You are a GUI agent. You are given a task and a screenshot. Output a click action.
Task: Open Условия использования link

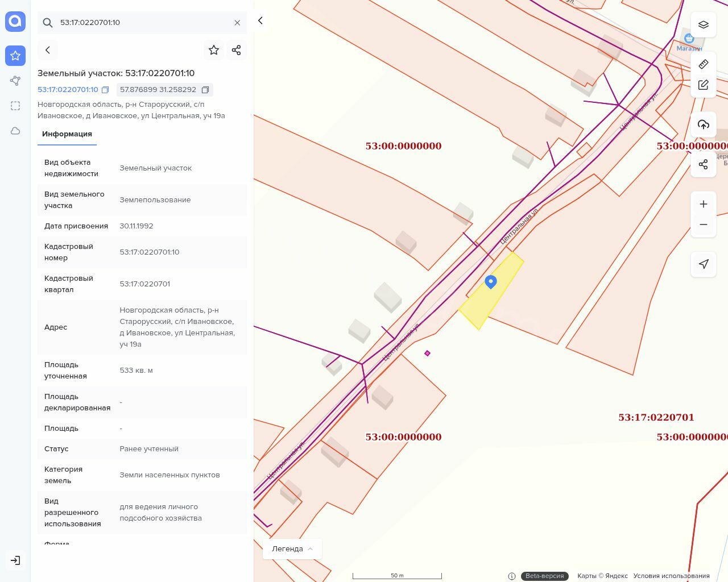point(671,576)
